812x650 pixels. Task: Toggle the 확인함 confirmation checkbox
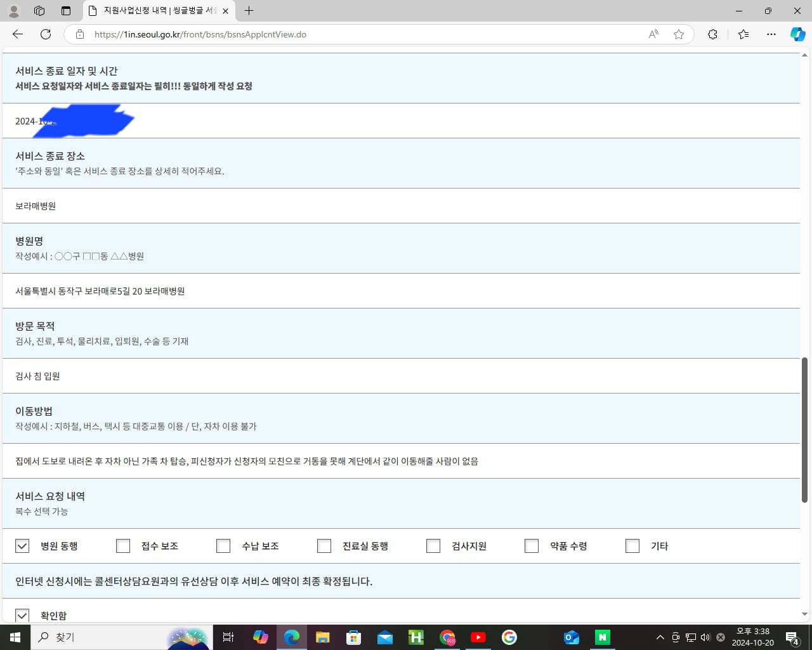click(x=22, y=616)
